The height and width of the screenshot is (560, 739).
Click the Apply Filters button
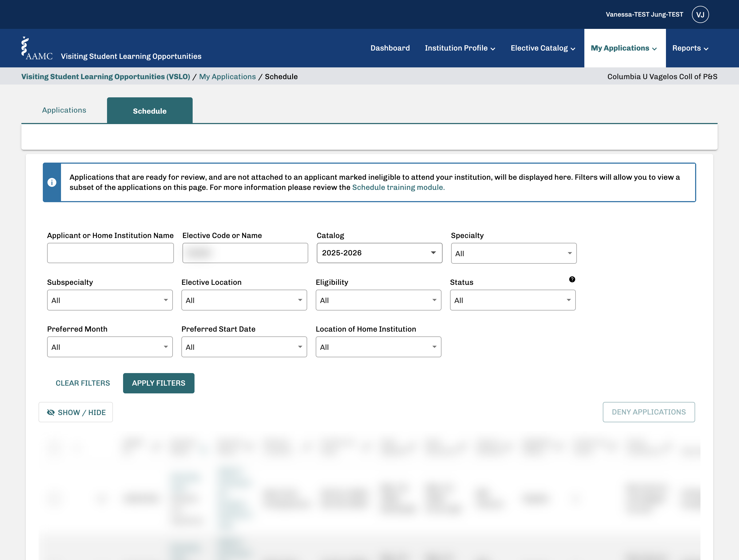tap(158, 383)
